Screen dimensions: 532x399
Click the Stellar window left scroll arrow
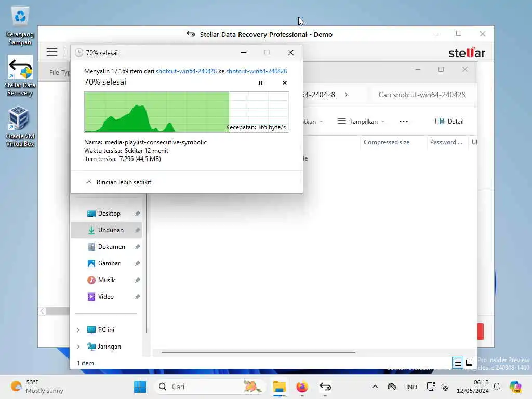point(42,311)
